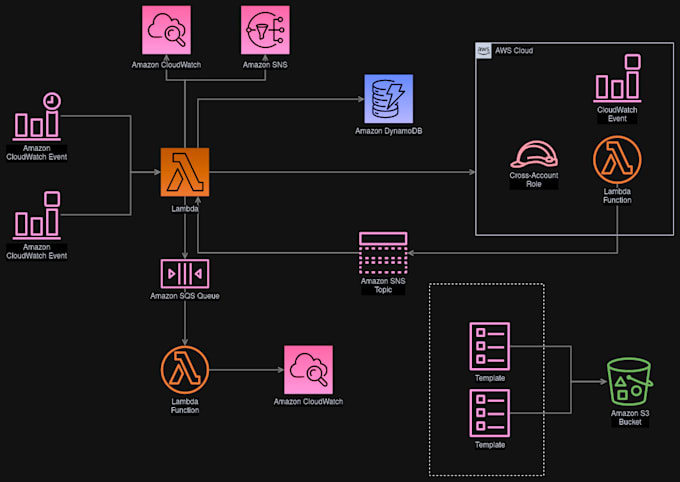Viewport: 680px width, 482px height.
Task: Click the pink Amazon SNS icon
Action: pos(265,30)
